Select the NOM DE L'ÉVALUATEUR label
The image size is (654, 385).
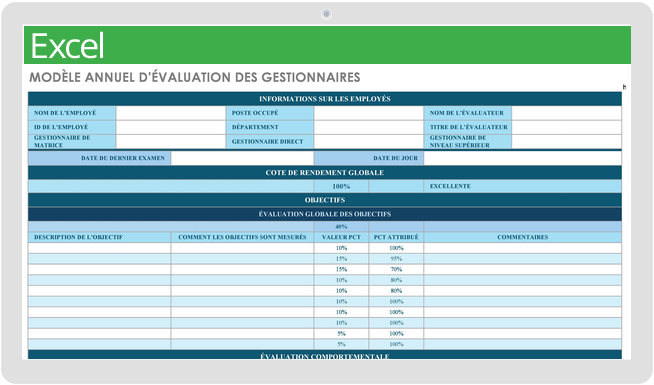coord(468,113)
